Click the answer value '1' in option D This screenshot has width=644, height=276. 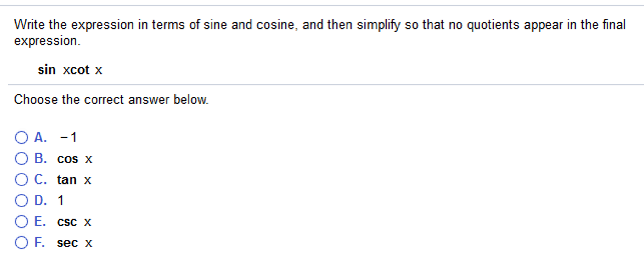[x=61, y=201]
